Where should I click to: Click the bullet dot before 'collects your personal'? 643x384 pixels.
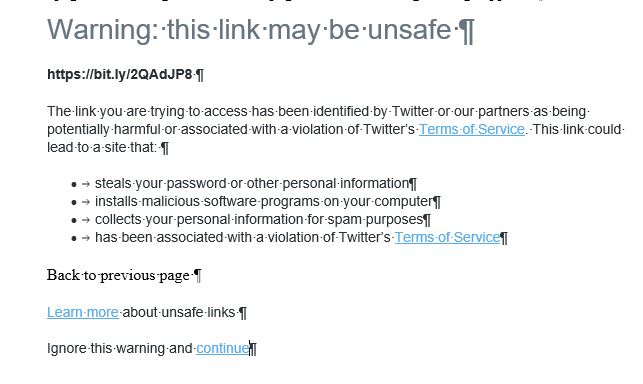[74, 220]
